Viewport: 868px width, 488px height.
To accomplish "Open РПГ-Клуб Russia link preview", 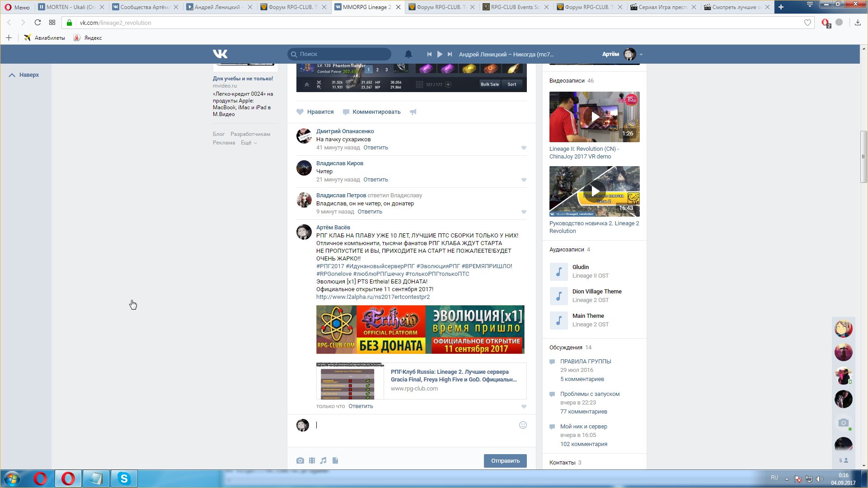I will coord(421,381).
